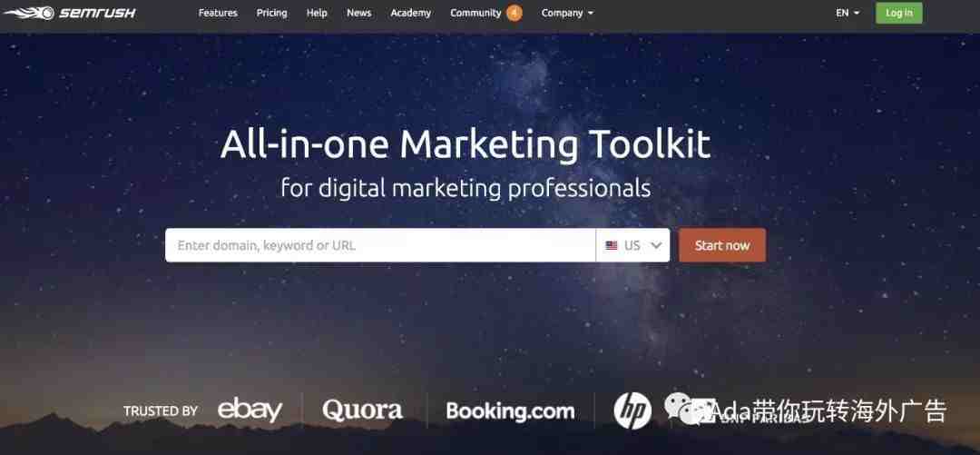Open the Features menu item

point(218,13)
